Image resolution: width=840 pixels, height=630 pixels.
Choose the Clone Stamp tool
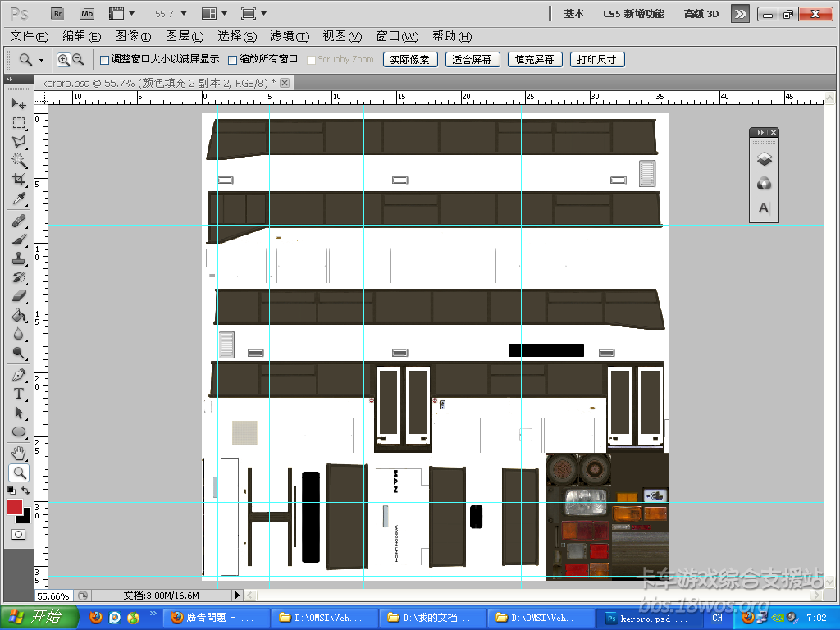pyautogui.click(x=18, y=258)
